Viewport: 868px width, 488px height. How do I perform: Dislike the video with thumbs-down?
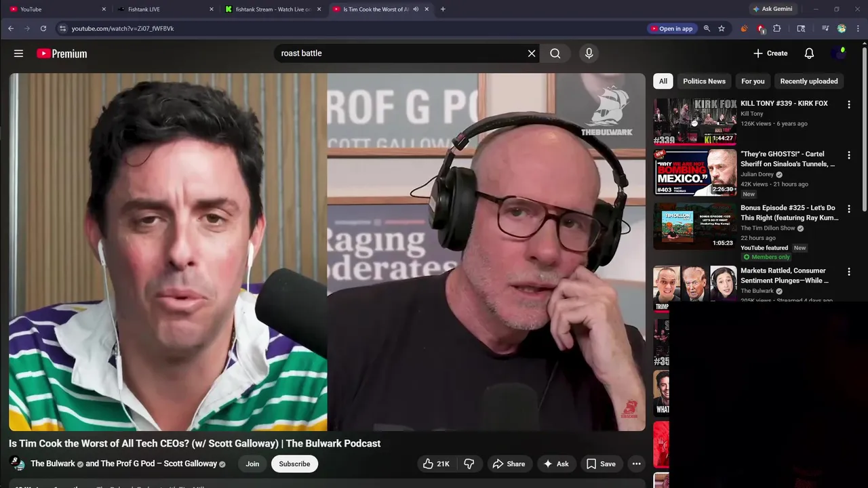coord(469,464)
